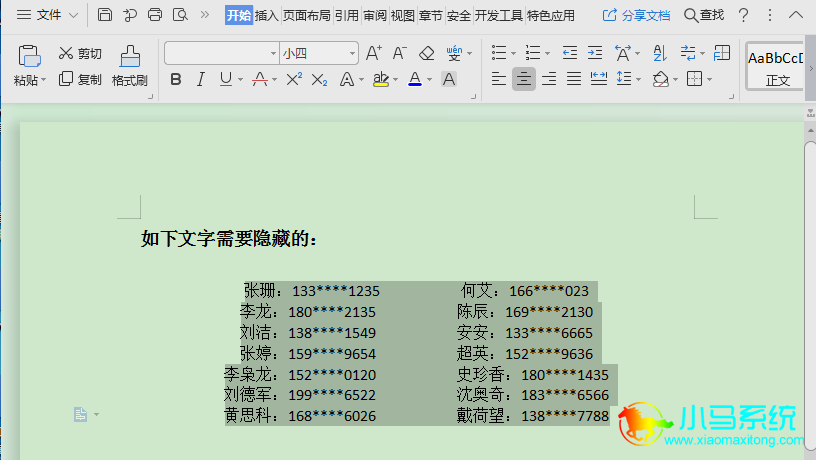This screenshot has width=816, height=460.
Task: Open the font name dropdown
Action: click(273, 53)
